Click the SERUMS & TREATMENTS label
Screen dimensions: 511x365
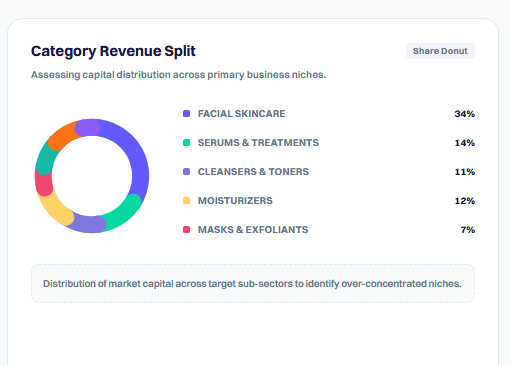tap(258, 143)
